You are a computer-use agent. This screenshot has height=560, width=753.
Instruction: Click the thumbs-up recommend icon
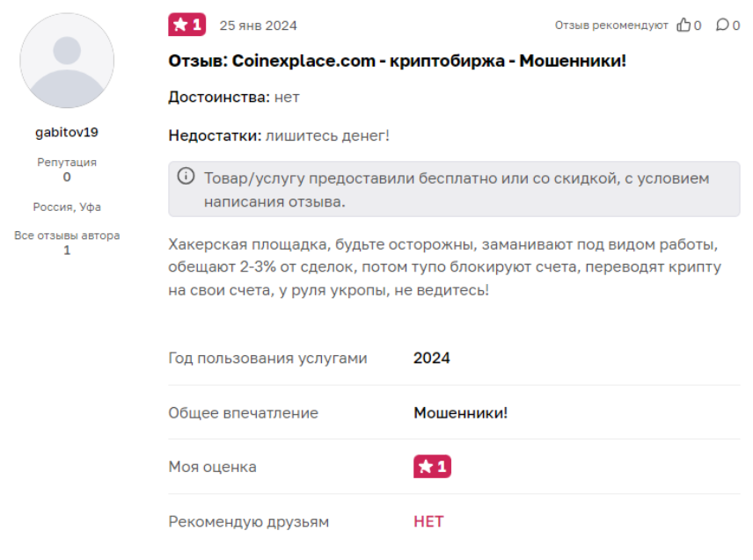pyautogui.click(x=684, y=25)
